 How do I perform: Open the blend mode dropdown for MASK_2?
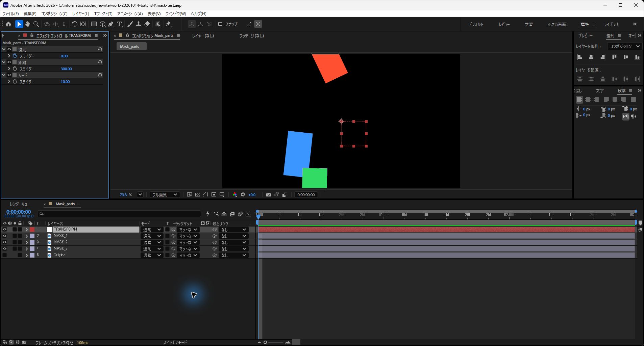152,242
